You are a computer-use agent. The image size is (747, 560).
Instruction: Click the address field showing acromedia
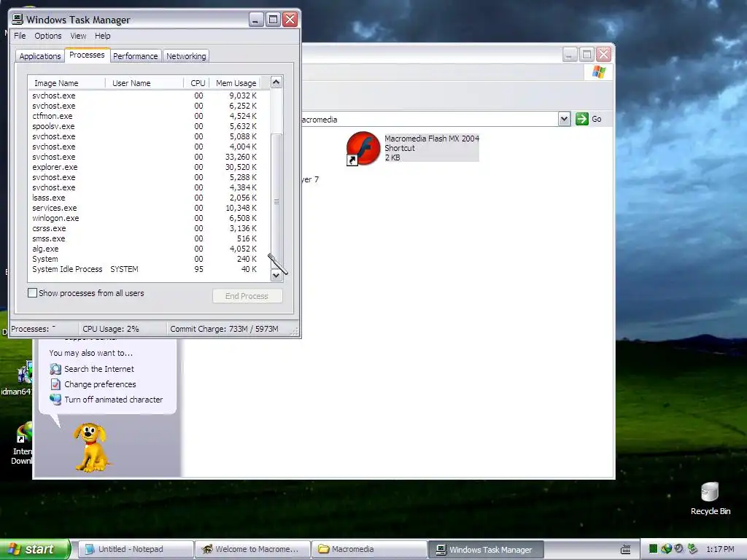429,119
